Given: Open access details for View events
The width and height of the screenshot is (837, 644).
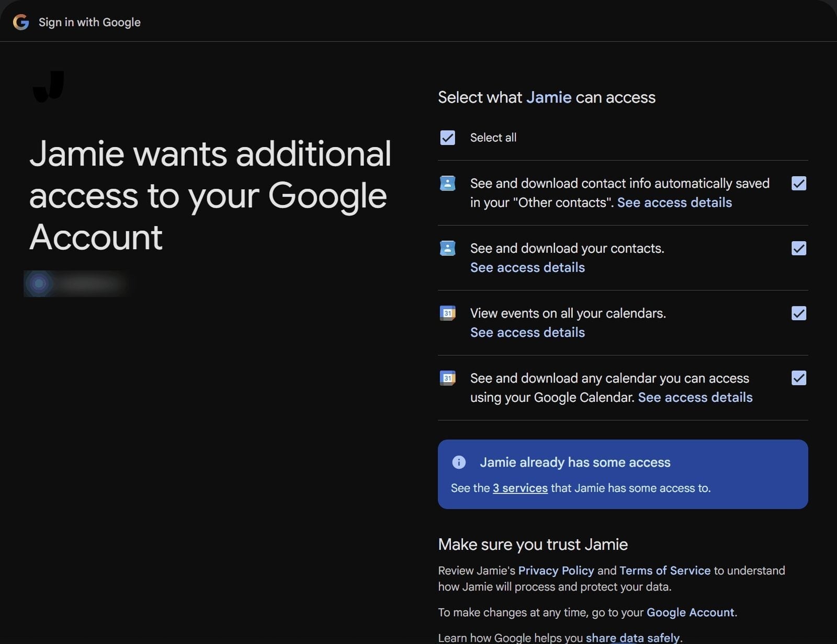Looking at the screenshot, I should 527,332.
